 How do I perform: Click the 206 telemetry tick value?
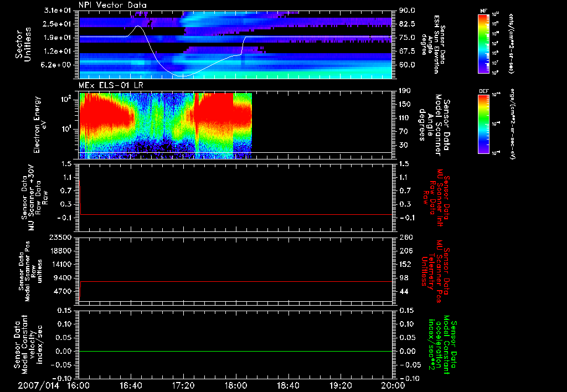coord(405,251)
